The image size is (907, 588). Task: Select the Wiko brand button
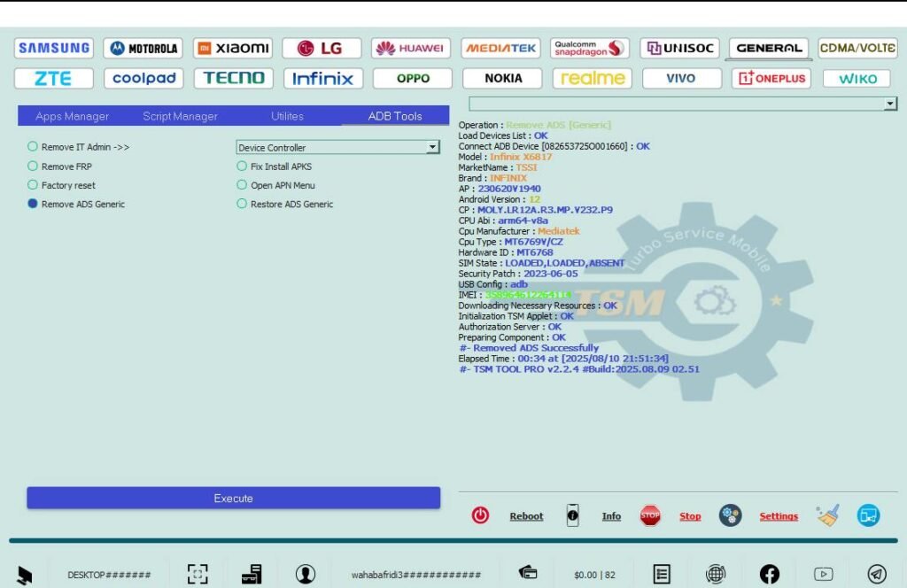coord(857,78)
